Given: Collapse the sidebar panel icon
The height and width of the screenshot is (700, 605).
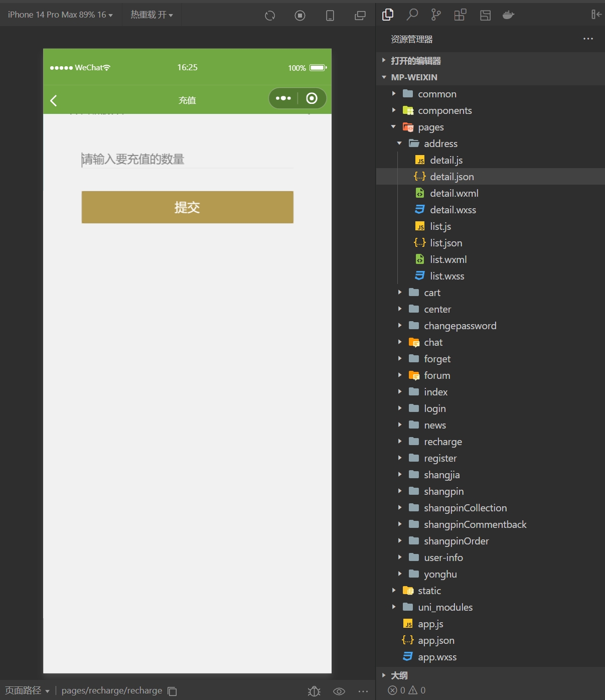Looking at the screenshot, I should click(596, 15).
